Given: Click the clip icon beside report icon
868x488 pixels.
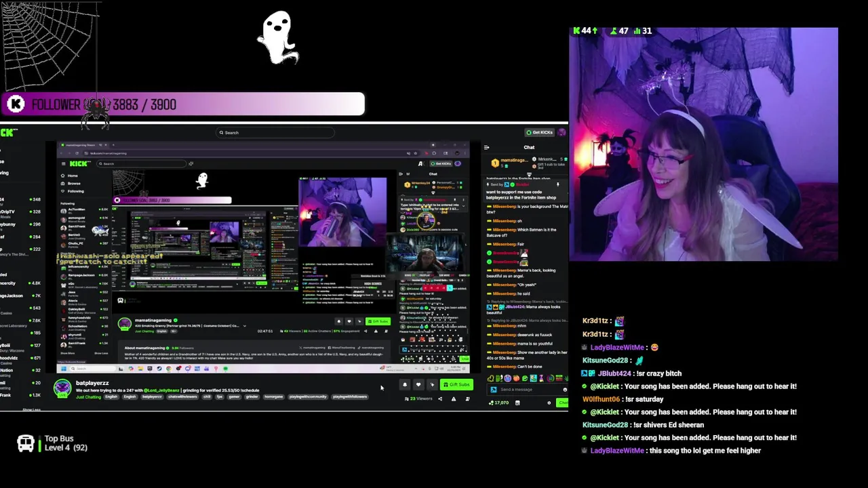Looking at the screenshot, I should click(x=467, y=399).
